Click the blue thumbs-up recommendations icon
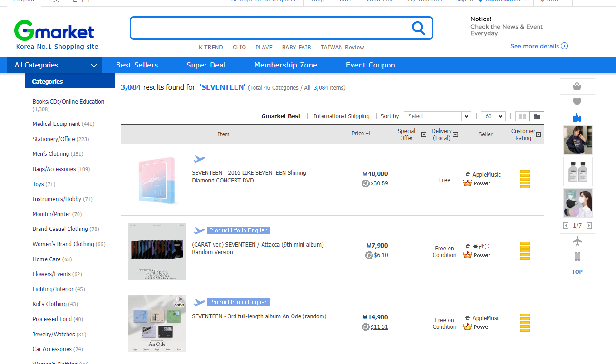 point(577,117)
